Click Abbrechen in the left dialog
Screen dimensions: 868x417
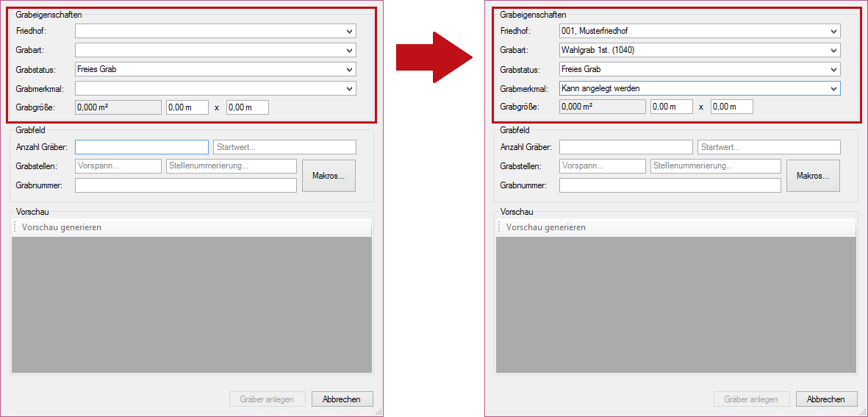(x=342, y=399)
